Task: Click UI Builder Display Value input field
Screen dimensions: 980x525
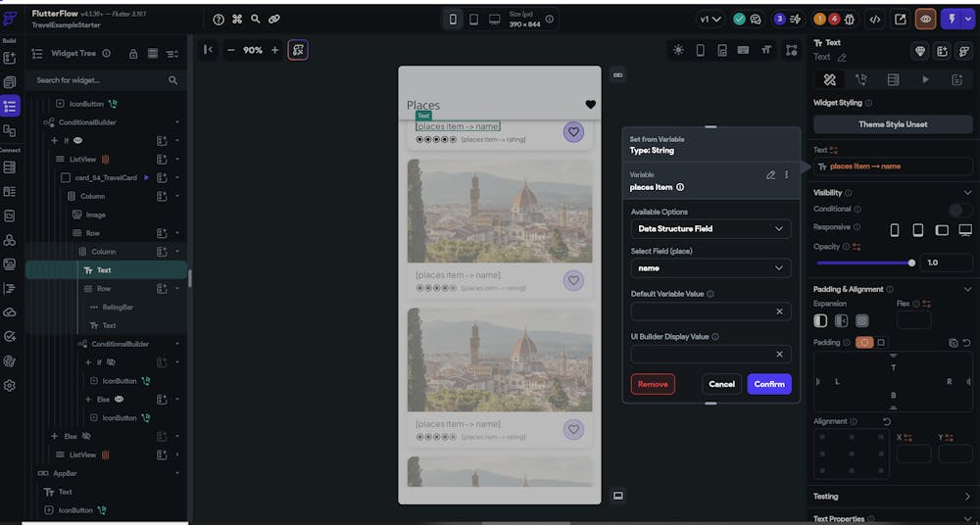Action: [710, 355]
